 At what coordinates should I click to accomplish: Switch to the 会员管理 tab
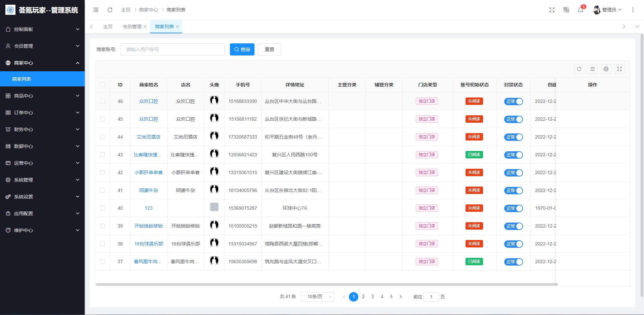click(132, 27)
